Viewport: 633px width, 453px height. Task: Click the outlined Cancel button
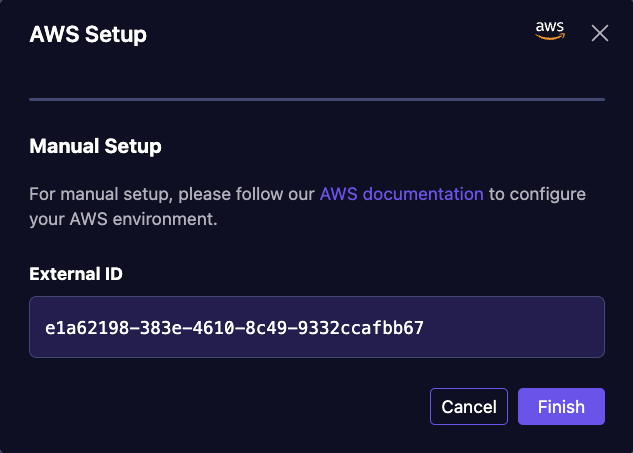(469, 407)
